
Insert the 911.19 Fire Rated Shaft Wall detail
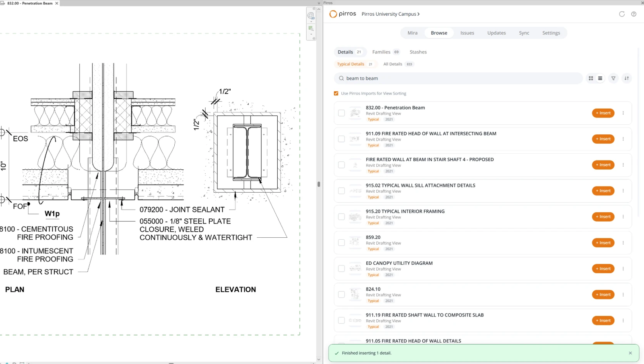click(x=603, y=321)
